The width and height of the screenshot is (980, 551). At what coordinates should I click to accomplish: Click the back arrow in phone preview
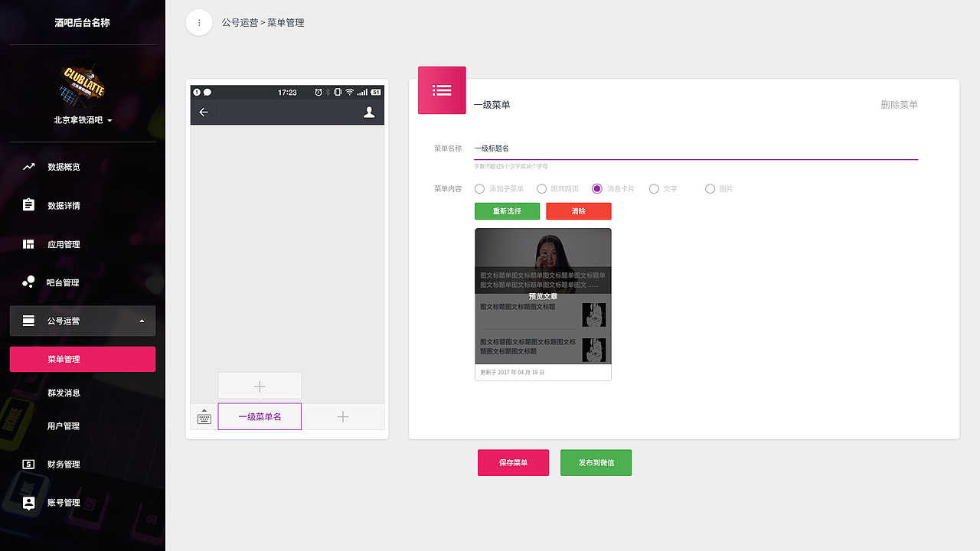204,112
